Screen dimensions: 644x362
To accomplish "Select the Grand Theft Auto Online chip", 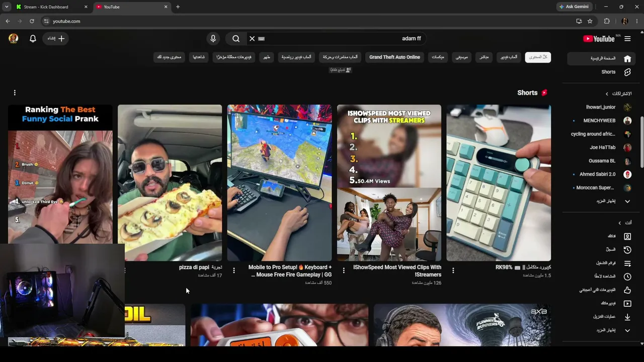I will tap(395, 57).
